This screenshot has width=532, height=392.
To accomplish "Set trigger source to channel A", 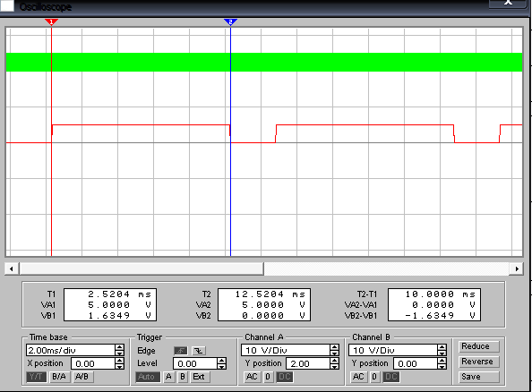I will point(168,377).
